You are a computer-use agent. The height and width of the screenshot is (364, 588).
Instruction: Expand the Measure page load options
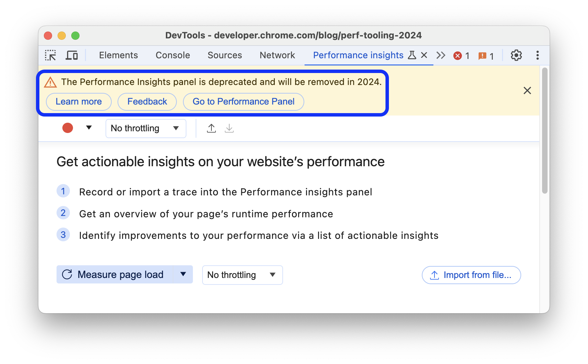(x=183, y=274)
